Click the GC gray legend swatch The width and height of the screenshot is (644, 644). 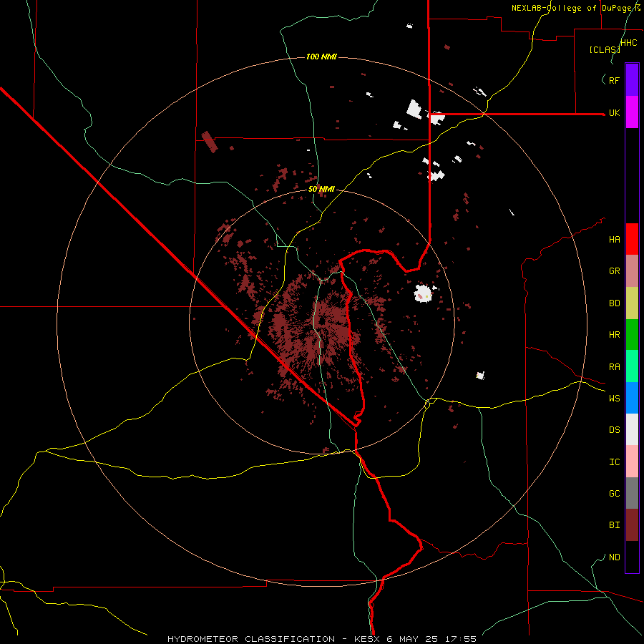(632, 493)
